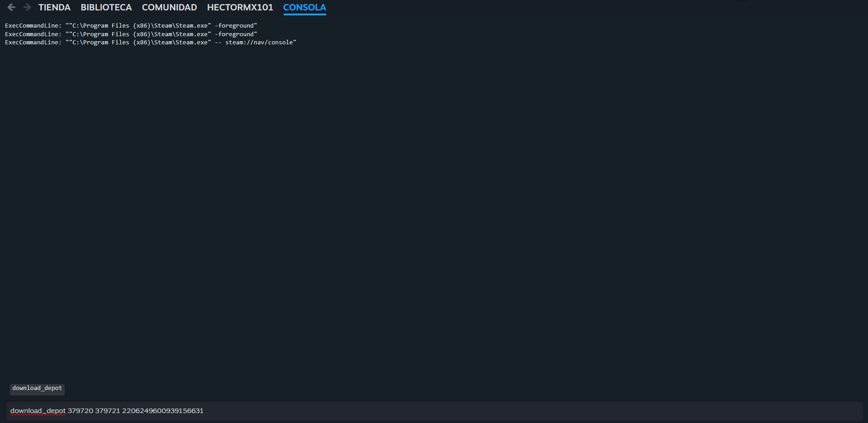The height and width of the screenshot is (423, 868).
Task: Place cursor on depot ID 379721 in input
Action: point(108,411)
